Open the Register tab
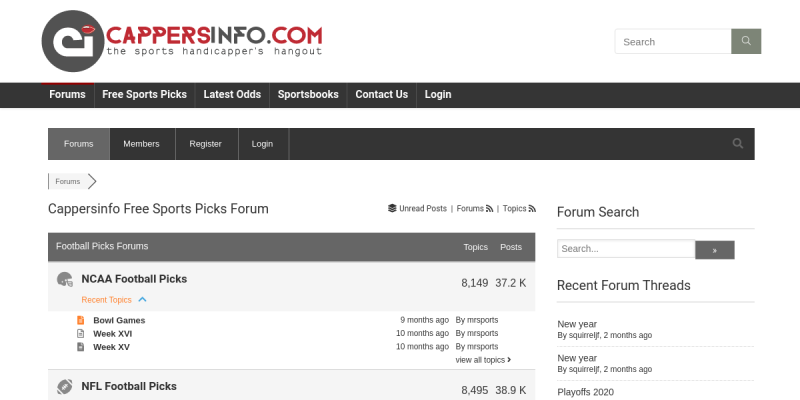 [206, 144]
